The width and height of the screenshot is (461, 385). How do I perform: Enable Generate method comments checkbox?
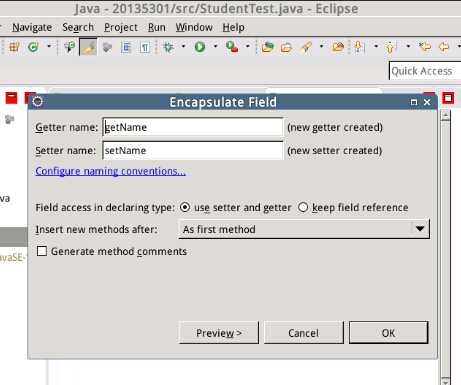(x=42, y=251)
